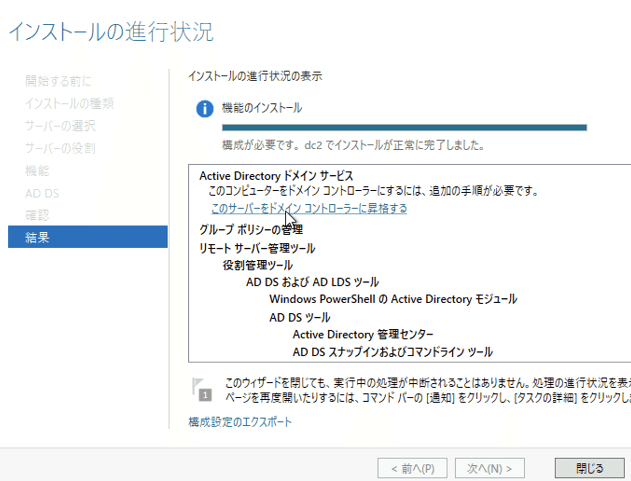Click the notification flag icon with number 1
Image resolution: width=631 pixels, height=481 pixels.
[x=202, y=390]
